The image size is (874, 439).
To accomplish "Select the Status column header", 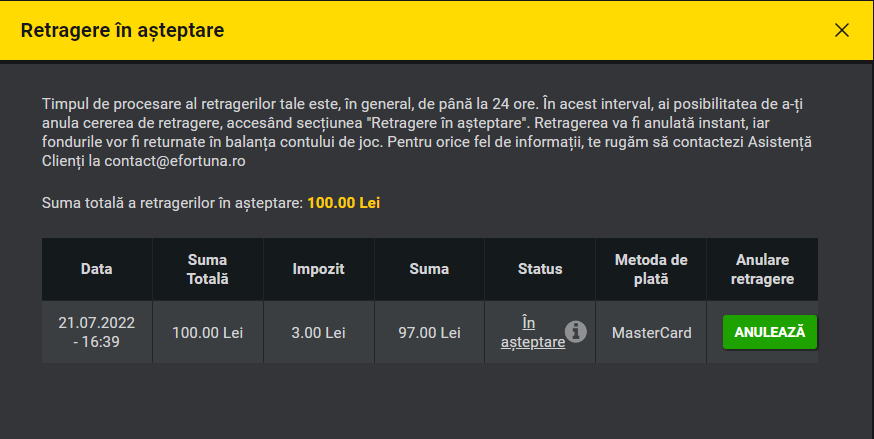I will 540,268.
